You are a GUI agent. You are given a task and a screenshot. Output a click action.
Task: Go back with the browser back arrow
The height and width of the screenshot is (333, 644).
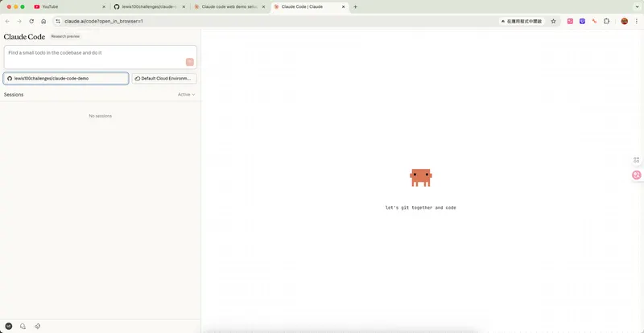(7, 22)
